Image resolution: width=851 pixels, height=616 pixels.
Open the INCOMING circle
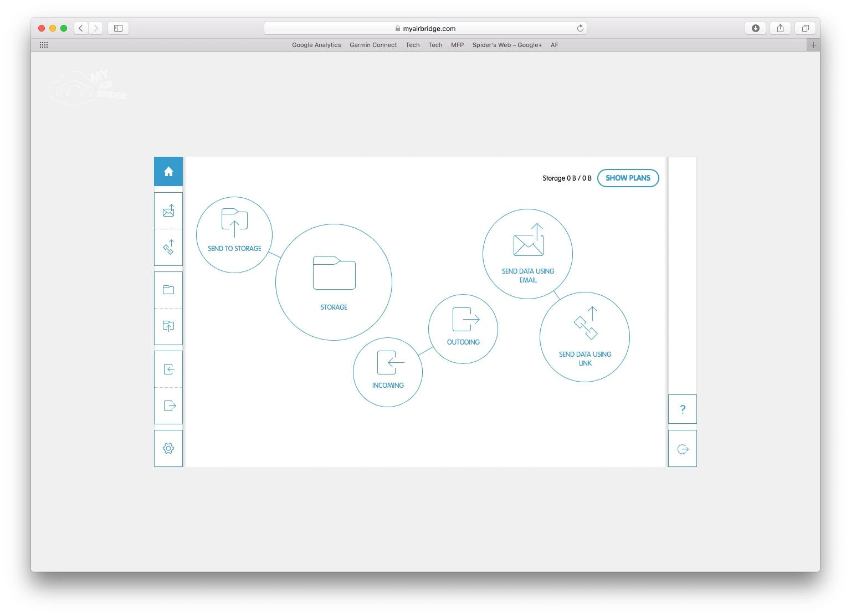coord(388,372)
